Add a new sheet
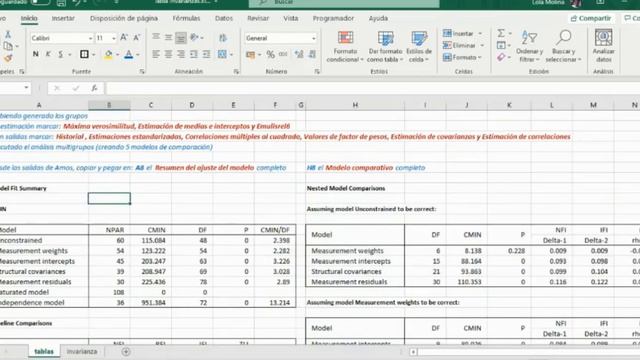The width and height of the screenshot is (640, 360). [x=126, y=351]
